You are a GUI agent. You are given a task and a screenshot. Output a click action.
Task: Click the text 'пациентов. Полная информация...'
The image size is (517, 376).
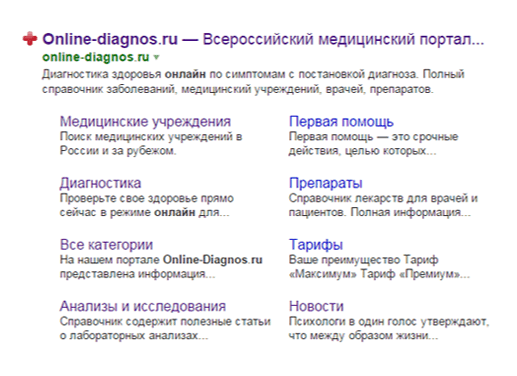point(380,212)
